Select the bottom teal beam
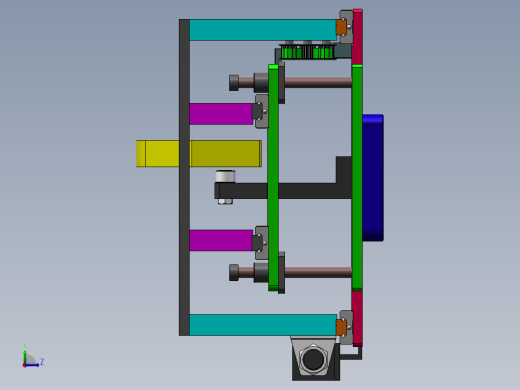Image resolution: width=520 pixels, height=390 pixels. (263, 325)
